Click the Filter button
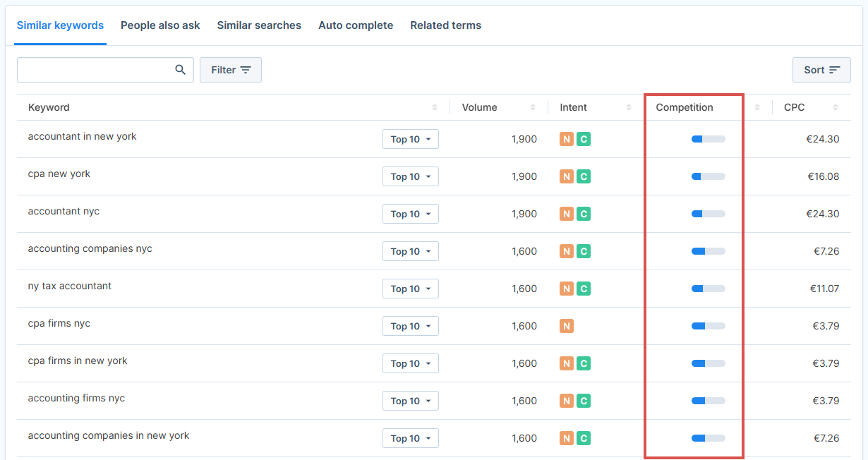This screenshot has width=868, height=460. click(x=231, y=70)
